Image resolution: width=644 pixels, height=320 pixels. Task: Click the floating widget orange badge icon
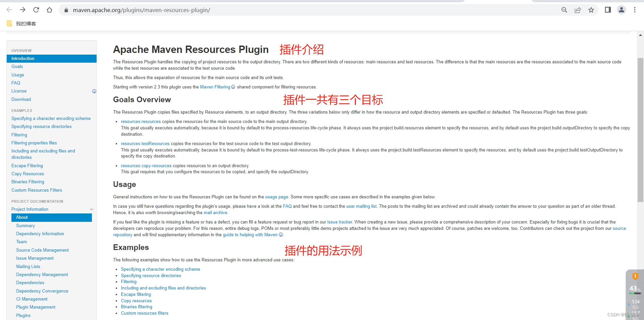(635, 276)
